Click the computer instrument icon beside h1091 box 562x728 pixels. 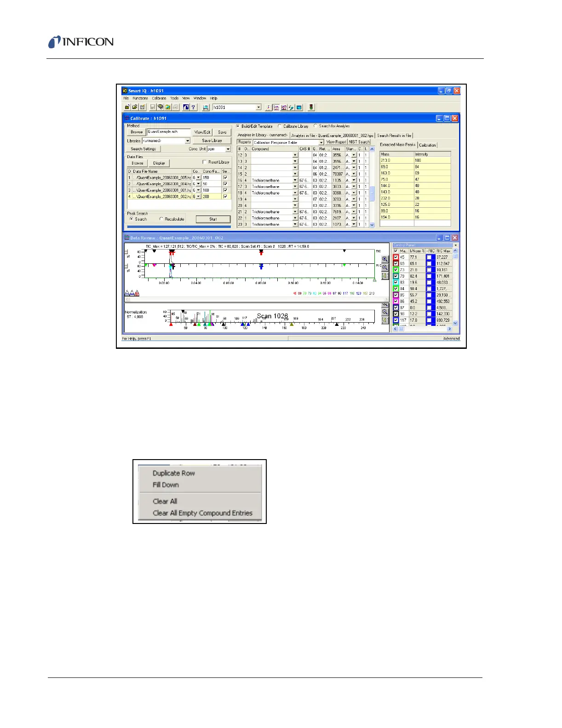coord(206,107)
